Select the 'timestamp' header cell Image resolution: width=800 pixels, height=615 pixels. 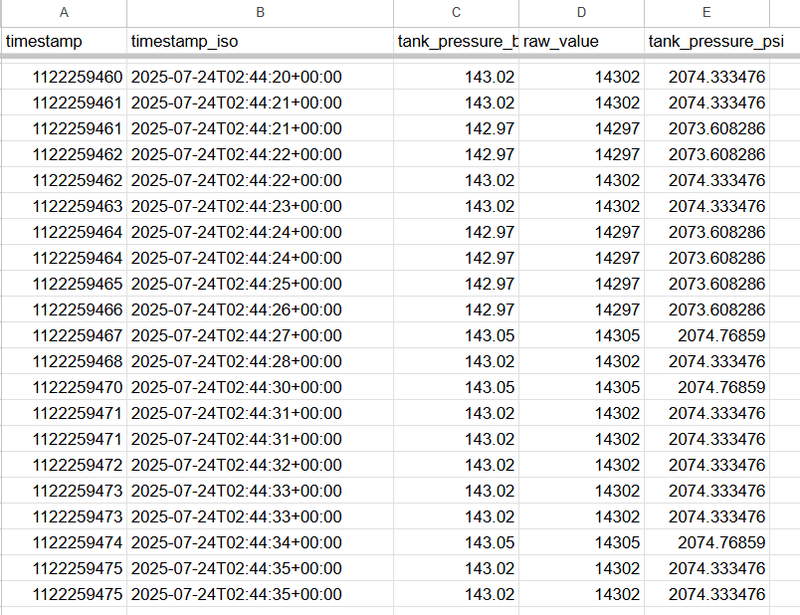pos(64,41)
